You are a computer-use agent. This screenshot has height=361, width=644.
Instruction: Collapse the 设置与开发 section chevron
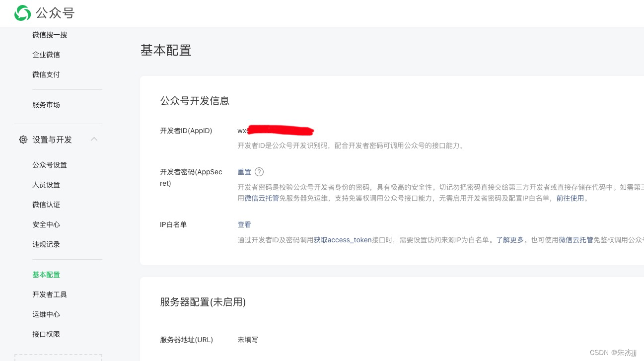click(x=94, y=140)
